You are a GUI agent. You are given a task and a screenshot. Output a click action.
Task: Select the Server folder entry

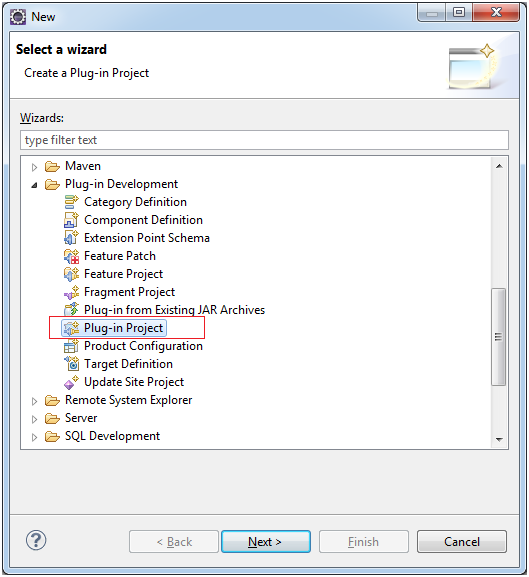pos(81,418)
